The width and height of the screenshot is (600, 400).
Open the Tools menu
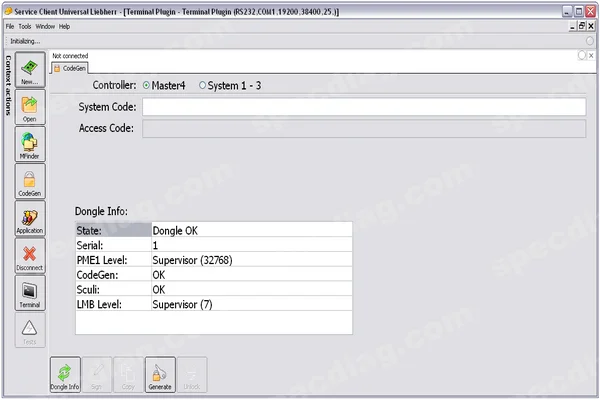pos(25,26)
